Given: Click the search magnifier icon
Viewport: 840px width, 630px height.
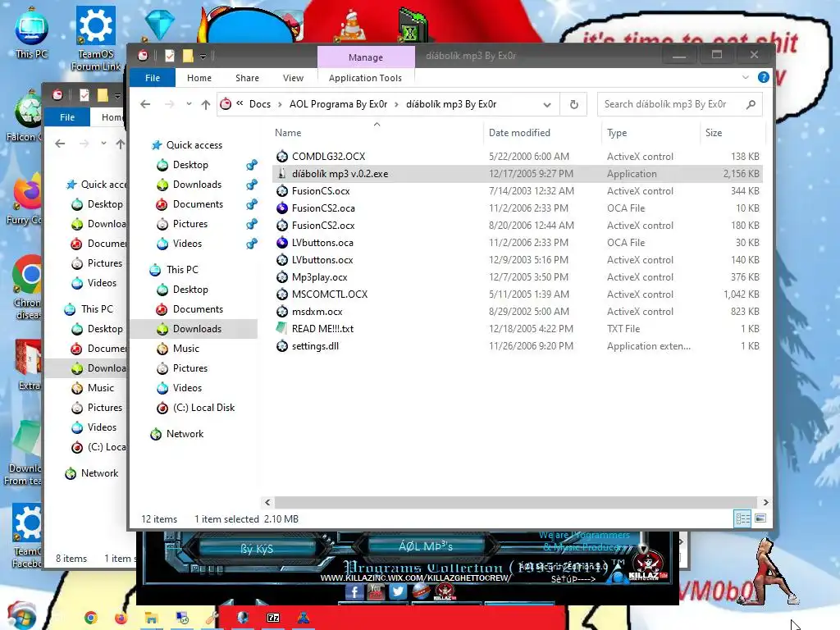Looking at the screenshot, I should click(x=751, y=104).
